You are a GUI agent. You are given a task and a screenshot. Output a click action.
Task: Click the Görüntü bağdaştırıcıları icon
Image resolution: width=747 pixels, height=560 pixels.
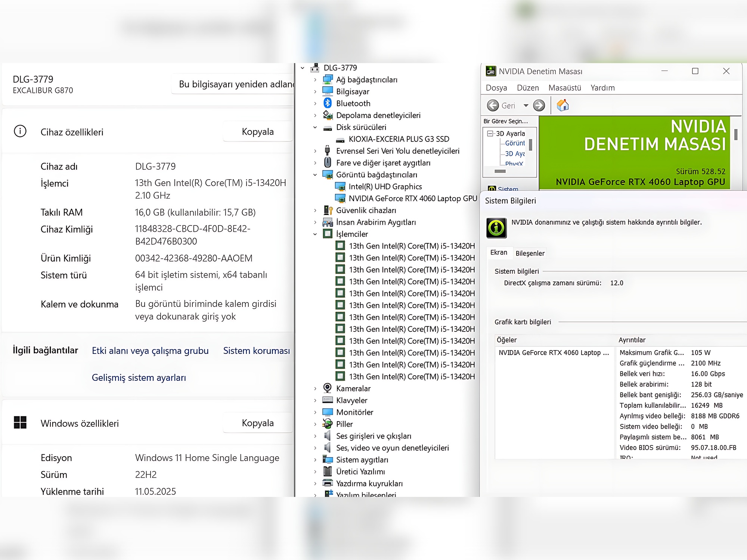(328, 174)
